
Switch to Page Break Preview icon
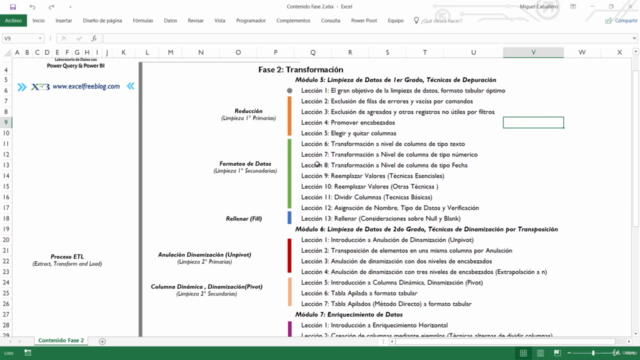pyautogui.click(x=557, y=353)
